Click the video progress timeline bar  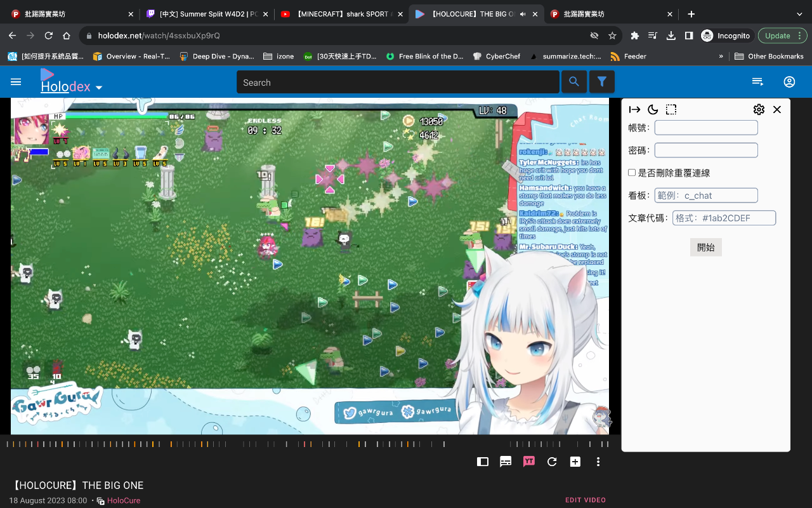311,443
